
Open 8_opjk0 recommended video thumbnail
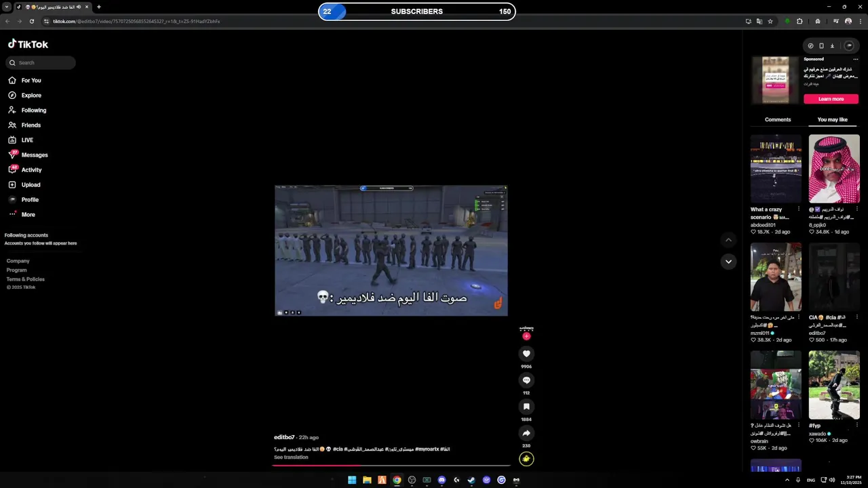click(x=834, y=169)
